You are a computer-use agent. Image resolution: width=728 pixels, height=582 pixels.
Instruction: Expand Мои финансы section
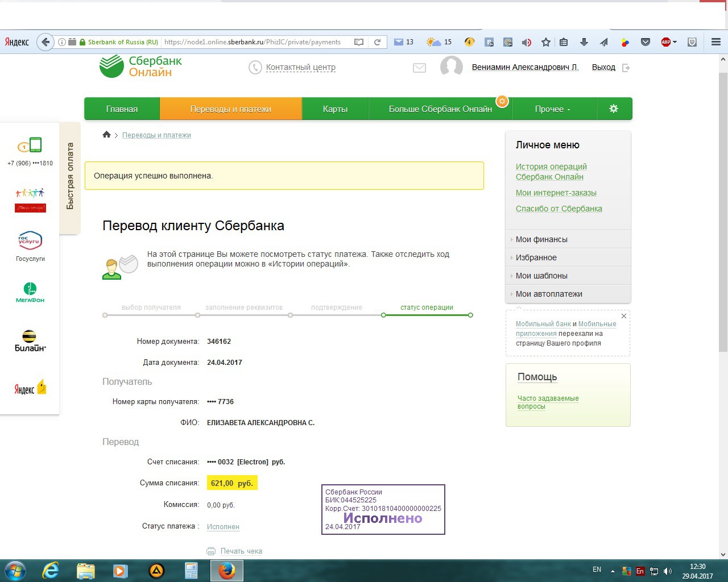(568, 239)
